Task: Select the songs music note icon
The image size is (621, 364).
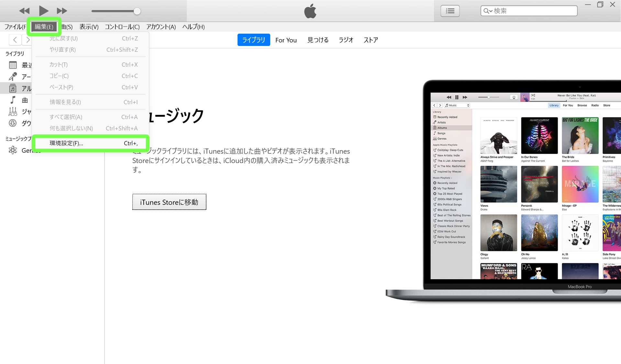Action: (13, 100)
